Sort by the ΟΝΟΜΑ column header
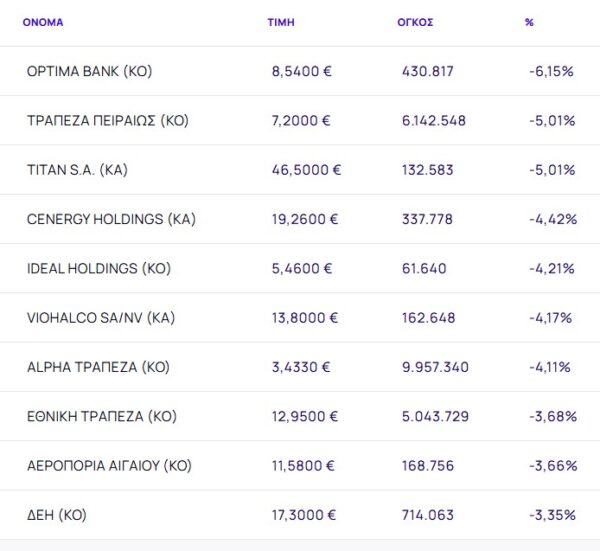This screenshot has width=600, height=551. 43,22
